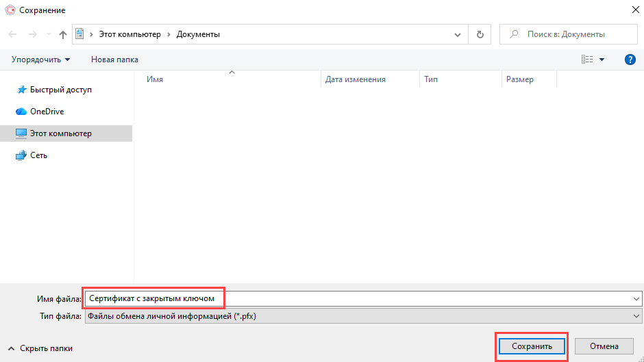This screenshot has height=362, width=644.
Task: Click the Network icon in sidebar
Action: 21,155
